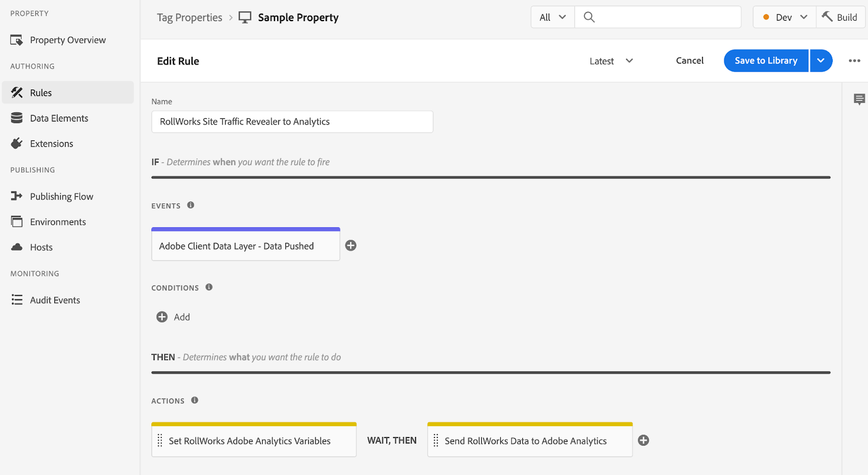Viewport: 868px width, 475px height.
Task: Click the rule Name input field
Action: (x=292, y=122)
